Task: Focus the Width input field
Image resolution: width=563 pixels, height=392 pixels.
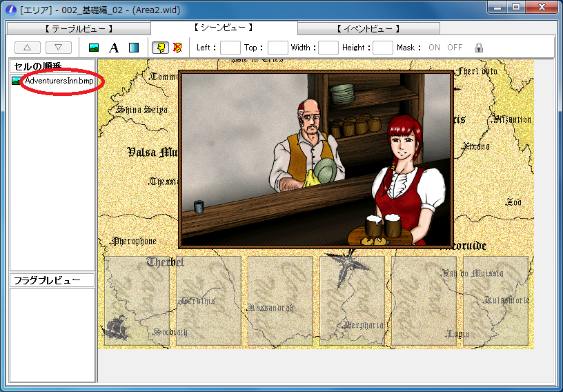Action: 328,48
